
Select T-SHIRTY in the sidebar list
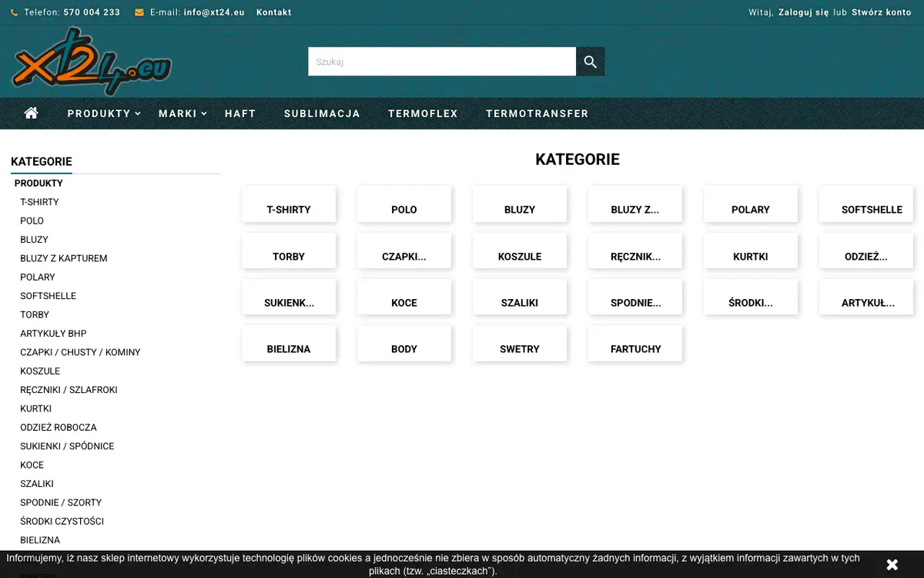coord(39,202)
